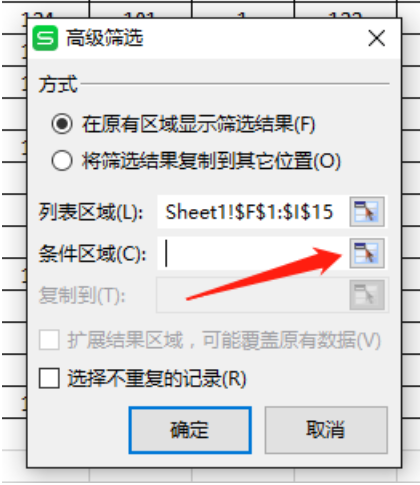This screenshot has width=420, height=485.
Task: Click the 高级筛选 title text
Action: [105, 38]
